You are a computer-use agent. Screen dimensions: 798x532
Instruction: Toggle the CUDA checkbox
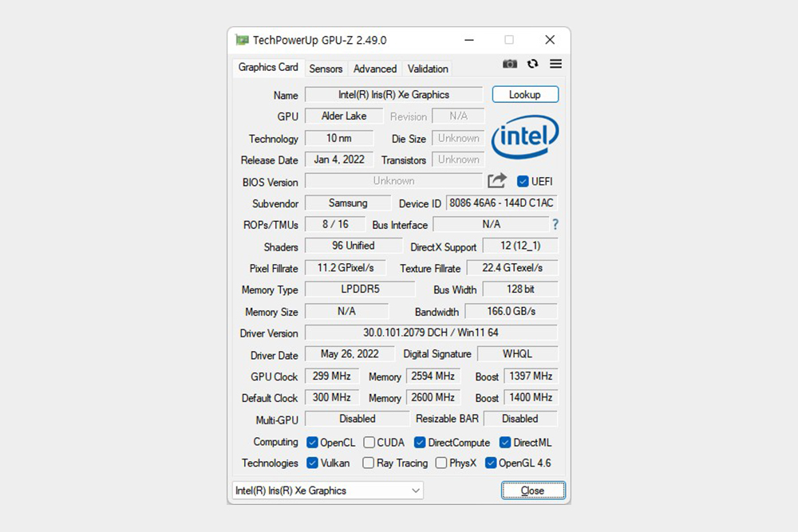click(x=369, y=443)
